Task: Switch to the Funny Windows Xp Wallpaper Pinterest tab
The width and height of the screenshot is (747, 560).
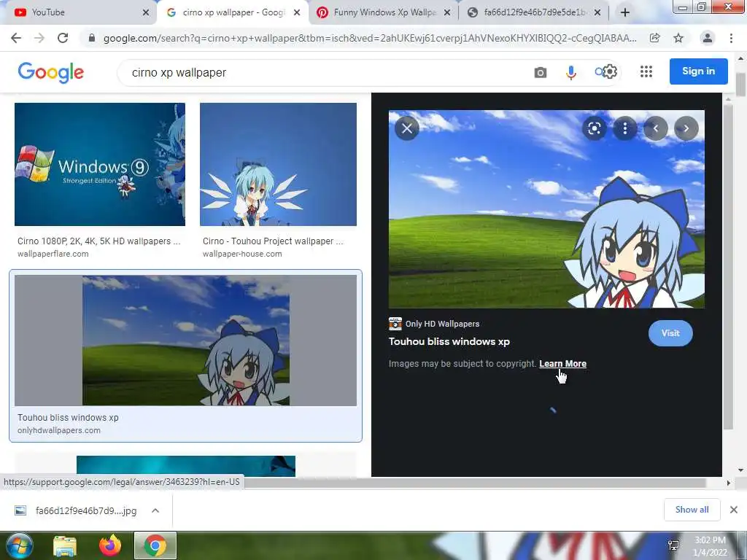Action: (384, 12)
